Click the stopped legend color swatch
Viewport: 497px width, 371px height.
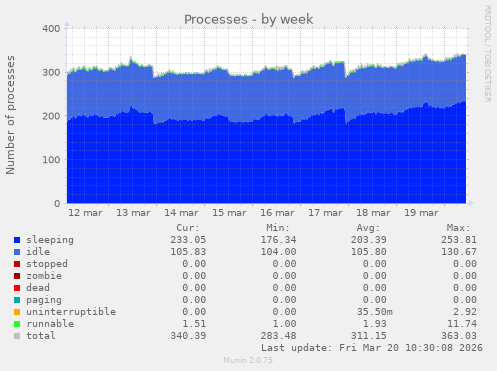(17, 264)
